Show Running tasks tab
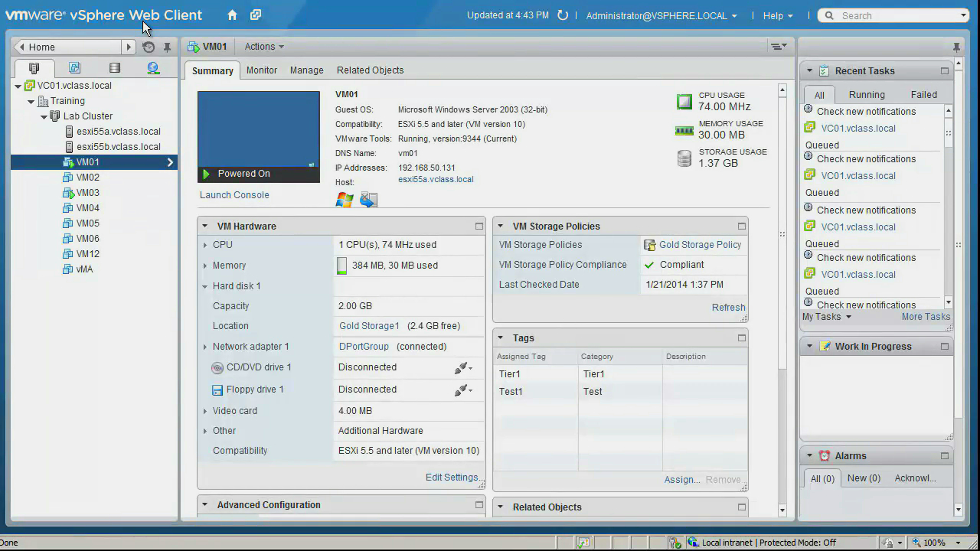Screen dimensions: 980x551 pyautogui.click(x=867, y=95)
